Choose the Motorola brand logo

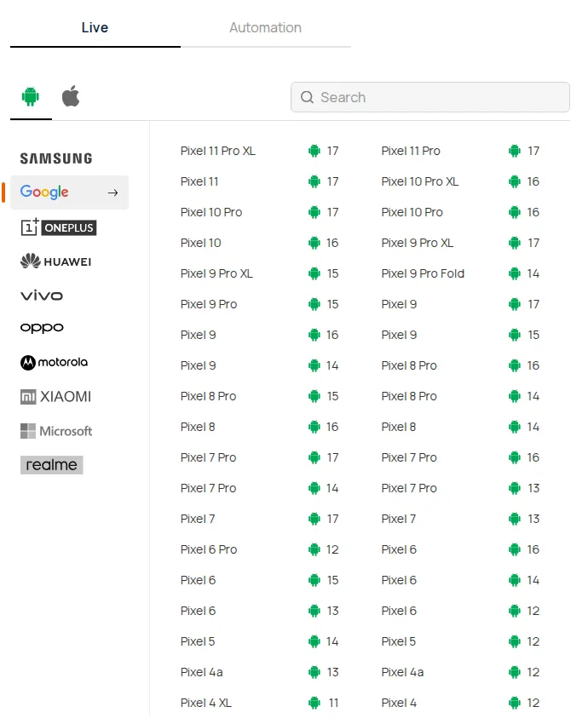click(x=54, y=363)
